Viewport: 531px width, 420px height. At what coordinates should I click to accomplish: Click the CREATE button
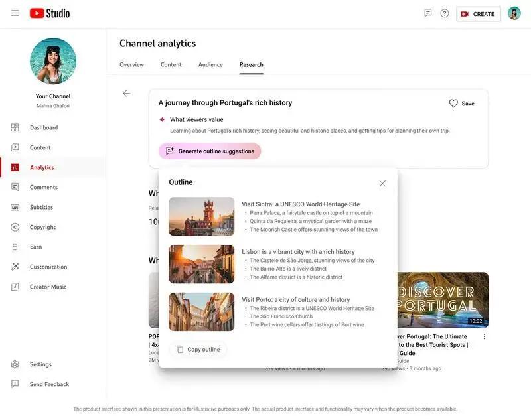click(479, 12)
